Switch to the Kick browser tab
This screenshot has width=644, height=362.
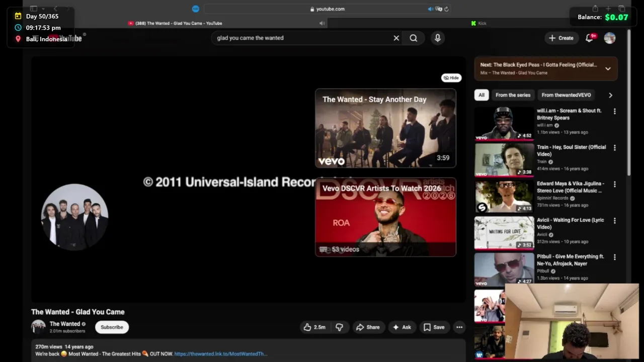[x=478, y=23]
